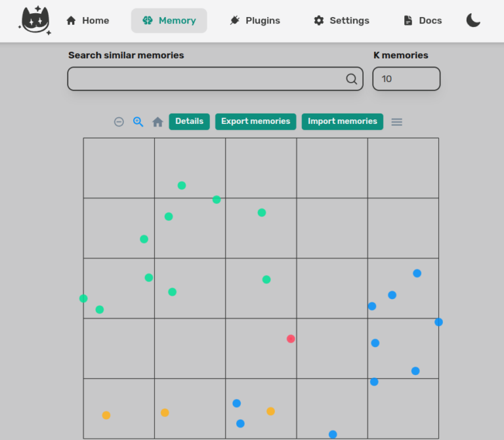Open the Docs link
Image resolution: width=504 pixels, height=440 pixels.
(x=422, y=20)
